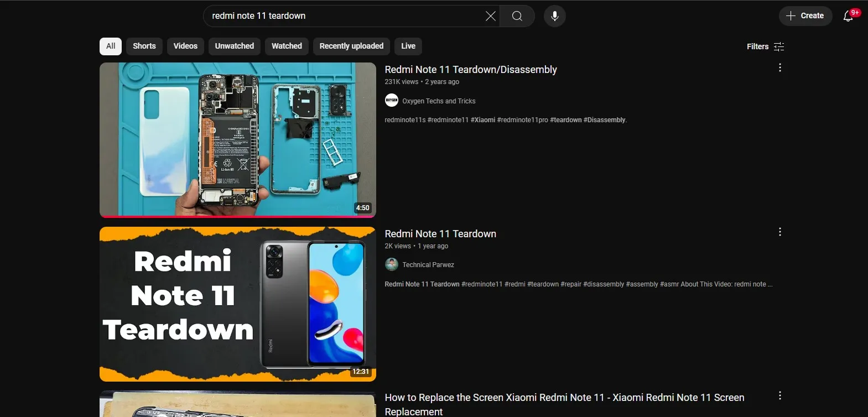Open the Redmi Note 11 Teardown/Disassembly title
Viewport: 868px width, 417px height.
(x=470, y=70)
